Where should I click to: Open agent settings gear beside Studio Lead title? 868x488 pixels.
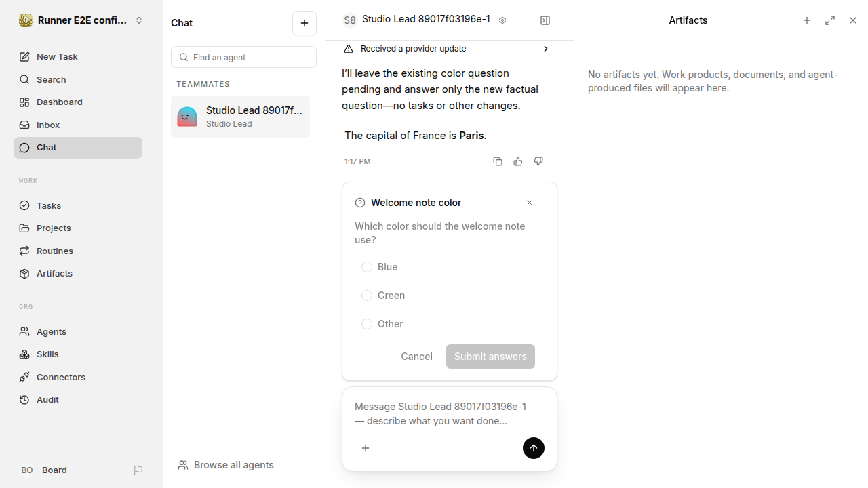tap(502, 20)
